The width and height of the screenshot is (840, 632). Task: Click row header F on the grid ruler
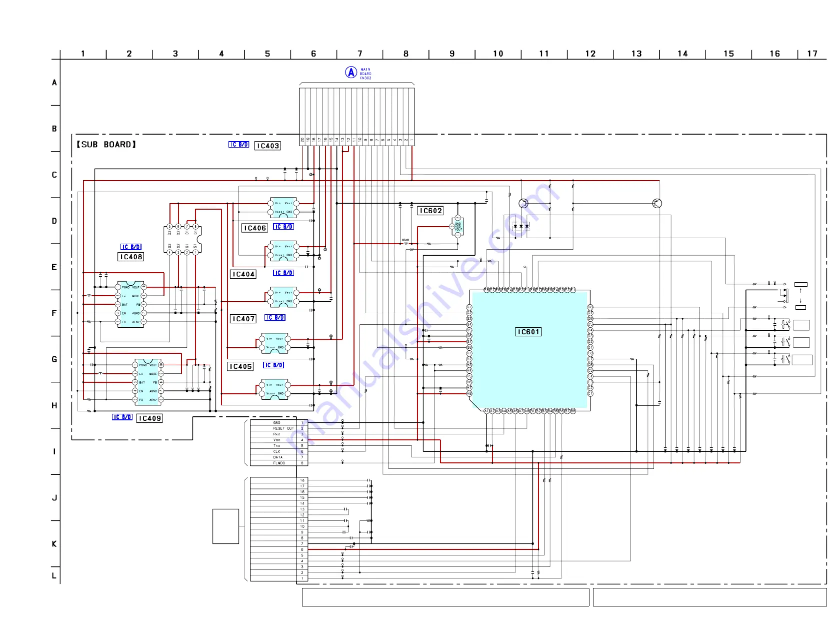click(x=54, y=313)
